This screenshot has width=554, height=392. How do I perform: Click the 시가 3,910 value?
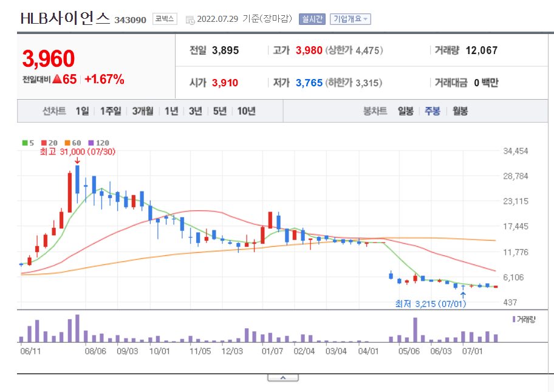pos(225,83)
